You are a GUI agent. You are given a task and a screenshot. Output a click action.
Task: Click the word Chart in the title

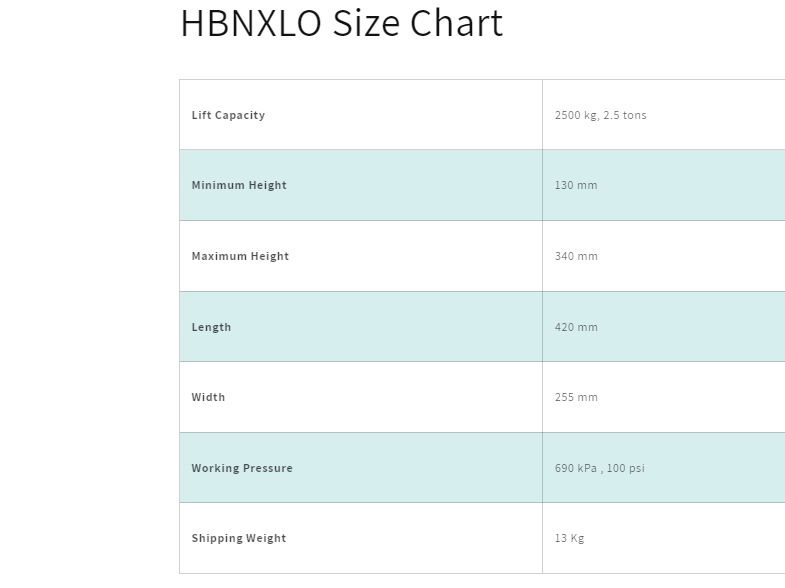[x=457, y=23]
